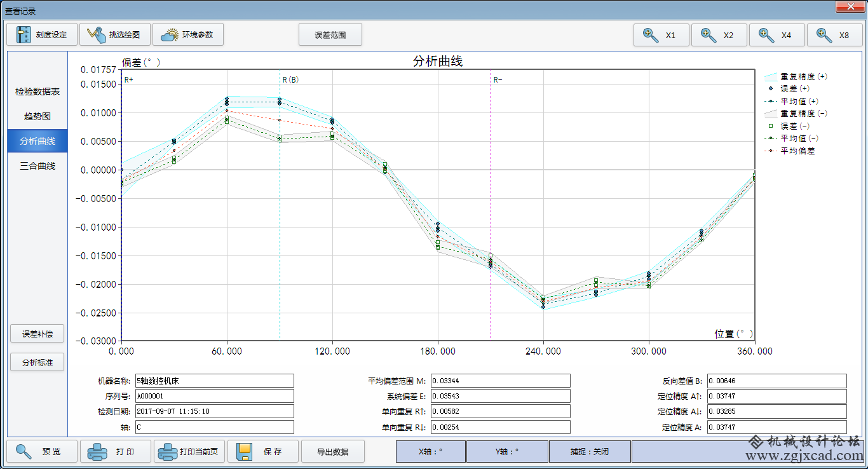Open 刻度设定 scale settings ruler icon
Screen dimensions: 868x469
[24, 35]
